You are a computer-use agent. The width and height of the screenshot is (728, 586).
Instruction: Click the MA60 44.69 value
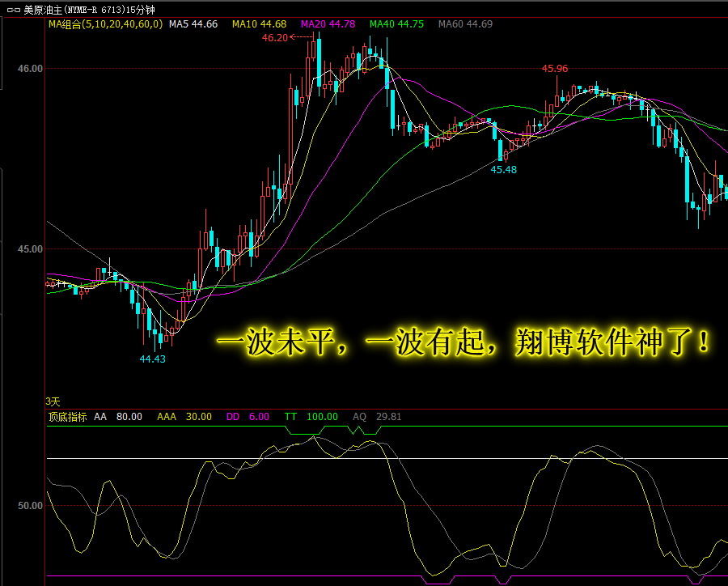(465, 24)
